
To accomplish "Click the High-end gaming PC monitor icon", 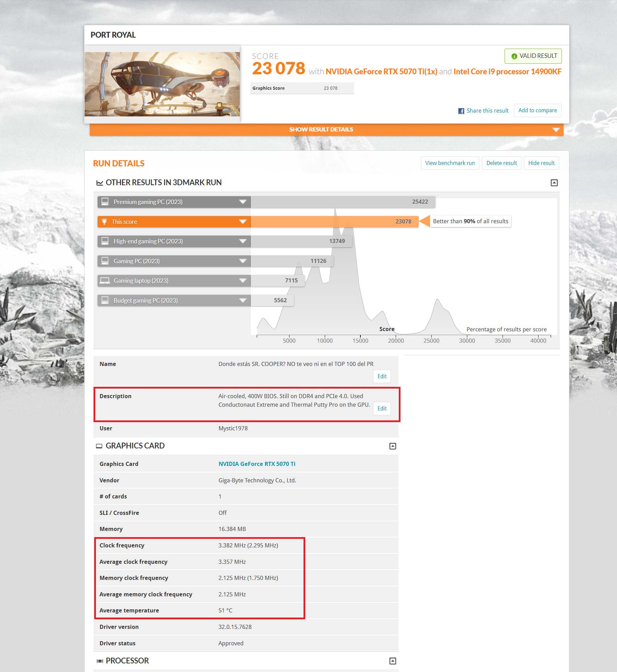I will tap(105, 241).
